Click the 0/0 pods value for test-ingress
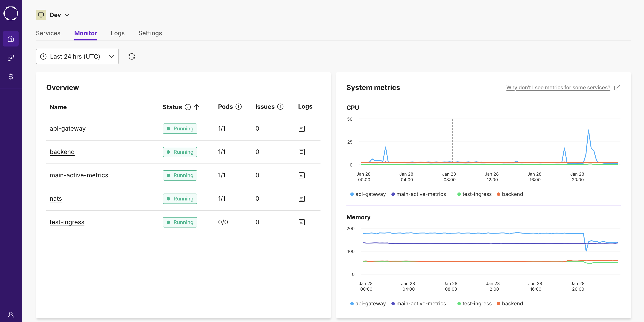Screen dimensions: 644x322 [223, 222]
